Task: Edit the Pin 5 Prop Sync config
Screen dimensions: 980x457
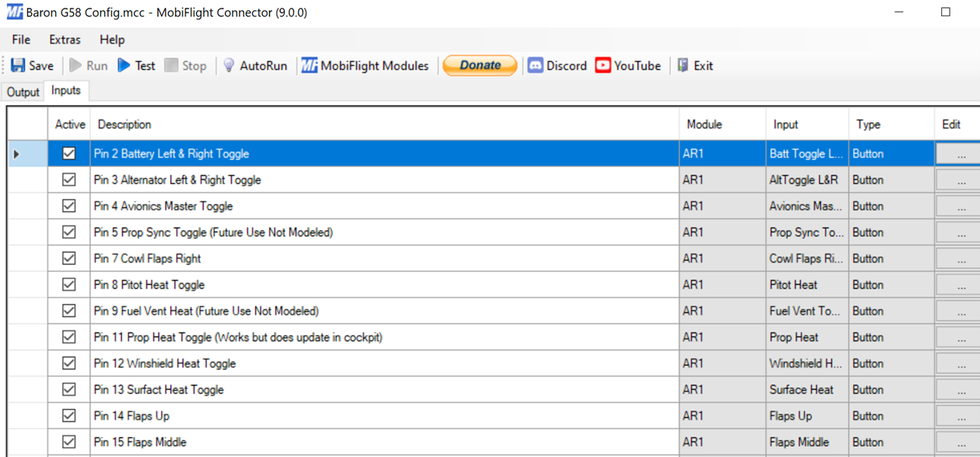Action: (x=958, y=232)
